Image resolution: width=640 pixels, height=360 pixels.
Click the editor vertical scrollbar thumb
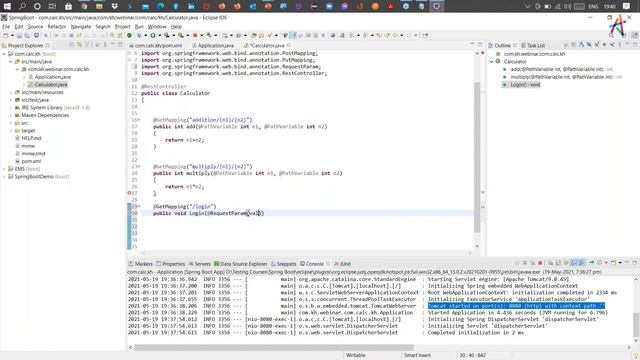point(477,157)
